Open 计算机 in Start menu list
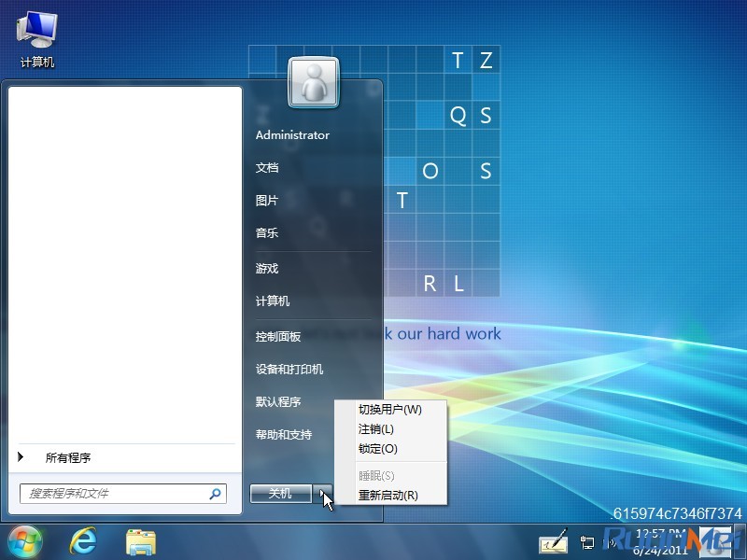Viewport: 747px width, 560px height. click(x=273, y=301)
